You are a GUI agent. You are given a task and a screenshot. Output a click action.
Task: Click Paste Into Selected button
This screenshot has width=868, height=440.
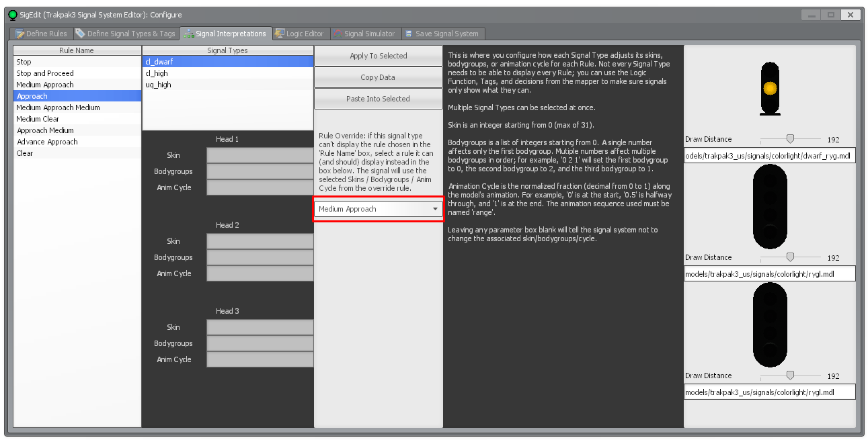coord(379,99)
